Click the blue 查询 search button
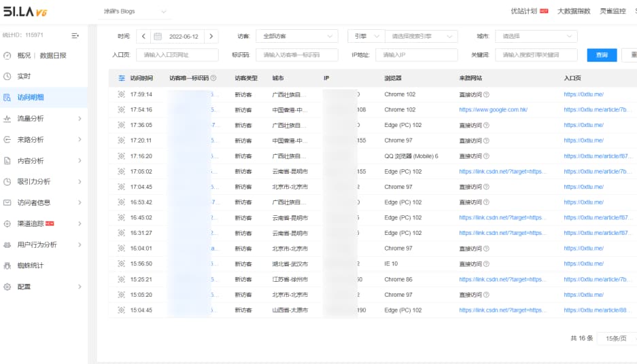Image resolution: width=637 pixels, height=364 pixels. (602, 55)
